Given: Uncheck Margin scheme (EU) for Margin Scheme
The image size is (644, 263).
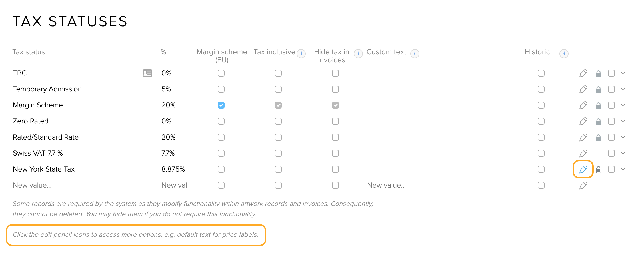Looking at the screenshot, I should (221, 105).
